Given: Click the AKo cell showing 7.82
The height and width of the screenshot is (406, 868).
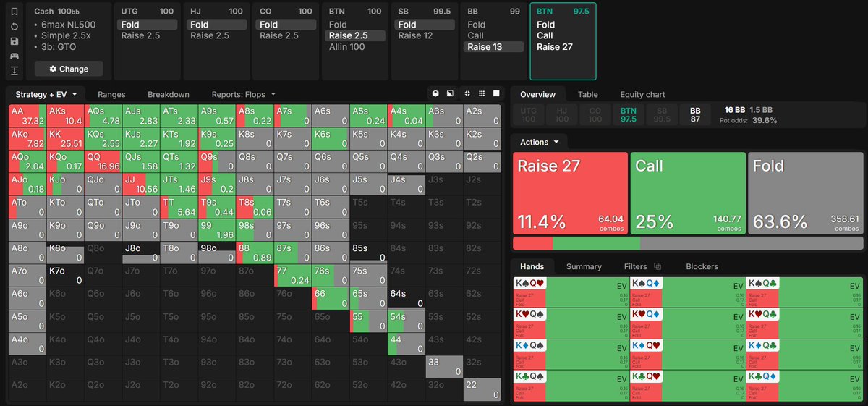Looking at the screenshot, I should pyautogui.click(x=27, y=139).
